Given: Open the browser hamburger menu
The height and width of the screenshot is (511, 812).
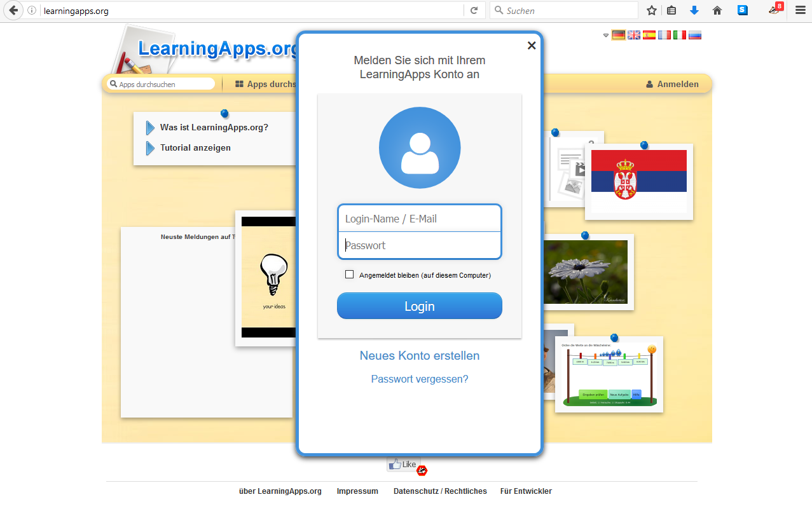Looking at the screenshot, I should pos(801,10).
